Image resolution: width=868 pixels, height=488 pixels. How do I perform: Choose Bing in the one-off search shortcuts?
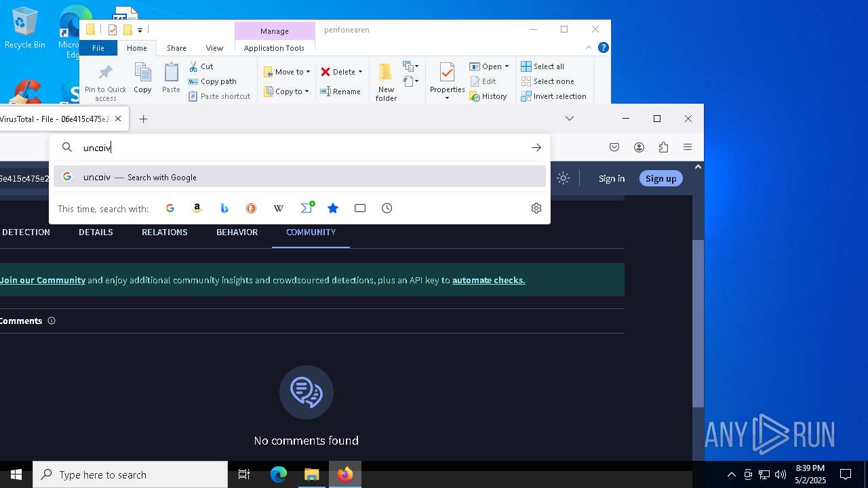224,208
